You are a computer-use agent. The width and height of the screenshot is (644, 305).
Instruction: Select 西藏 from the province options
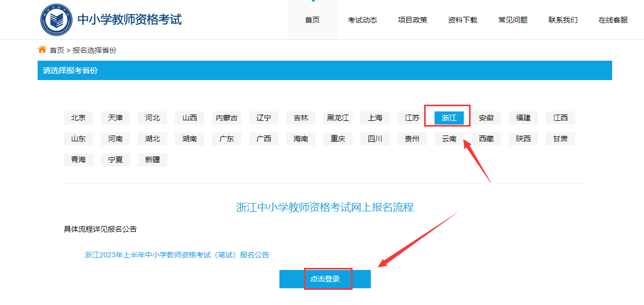486,139
